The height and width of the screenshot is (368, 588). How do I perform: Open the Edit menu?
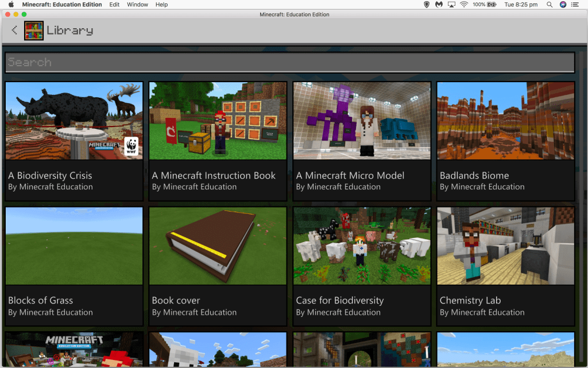[x=115, y=5]
